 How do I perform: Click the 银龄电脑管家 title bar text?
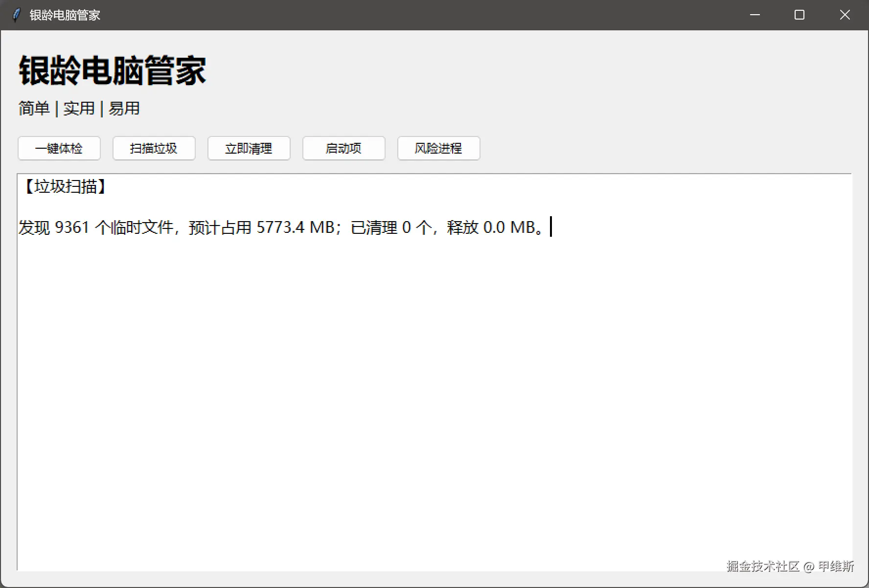(x=65, y=15)
